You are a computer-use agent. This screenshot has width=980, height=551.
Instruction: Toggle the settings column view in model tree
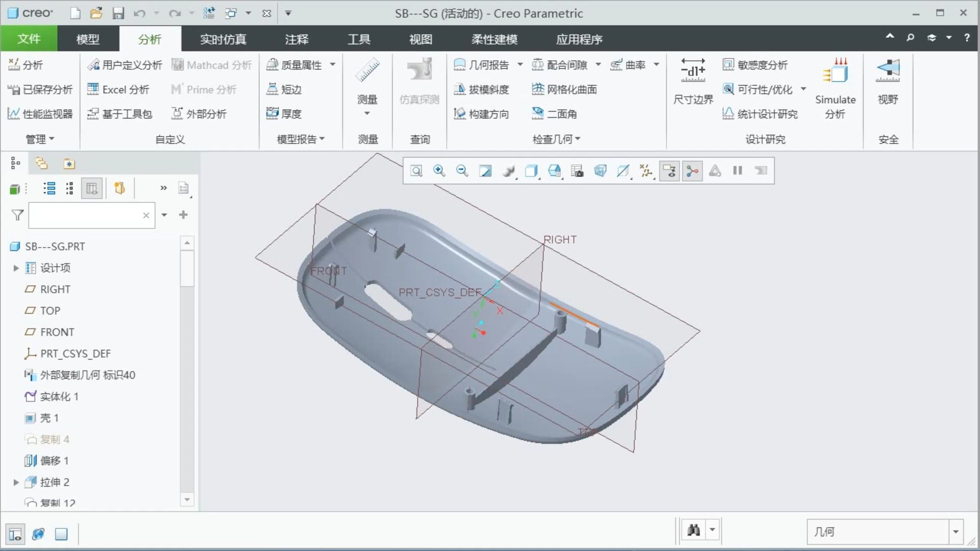[x=91, y=188]
